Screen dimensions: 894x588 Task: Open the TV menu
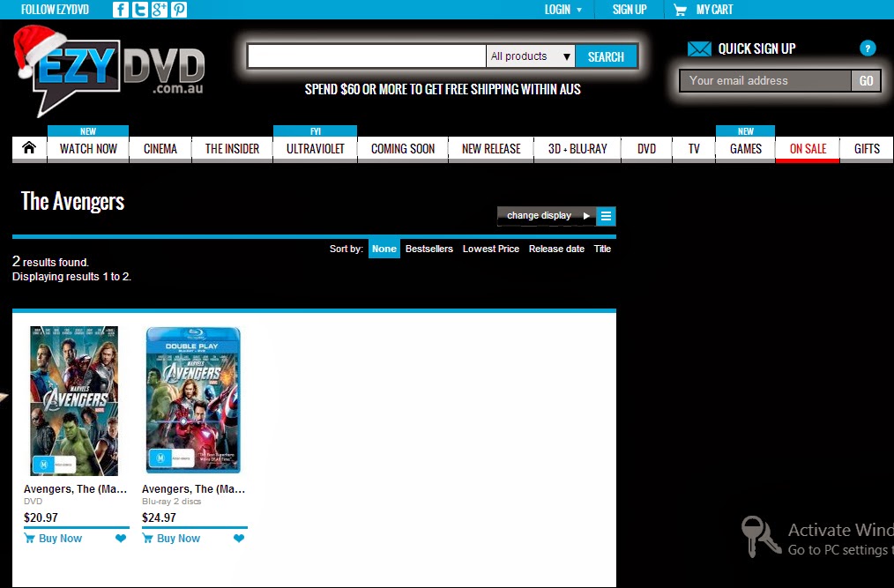694,149
